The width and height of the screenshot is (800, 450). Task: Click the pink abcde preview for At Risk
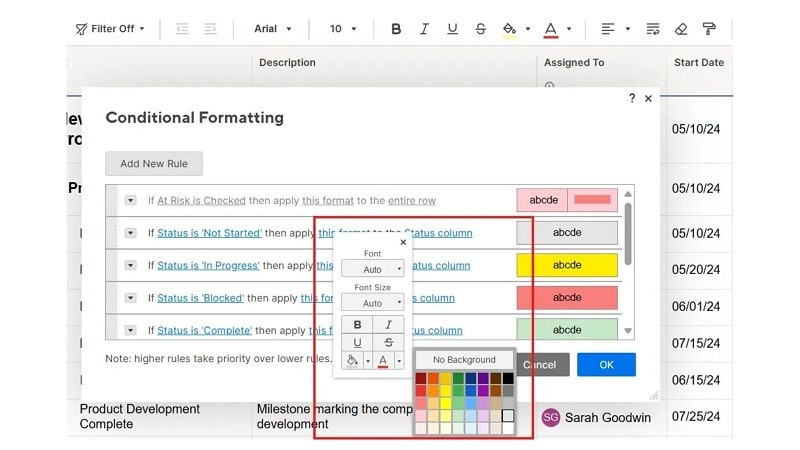543,200
